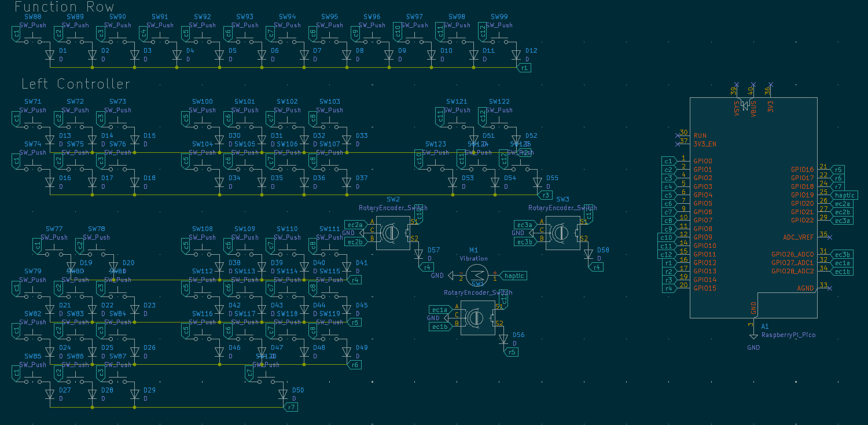The height and width of the screenshot is (425, 868).
Task: Select the SW3 rotary encoder symbol
Action: tap(562, 233)
